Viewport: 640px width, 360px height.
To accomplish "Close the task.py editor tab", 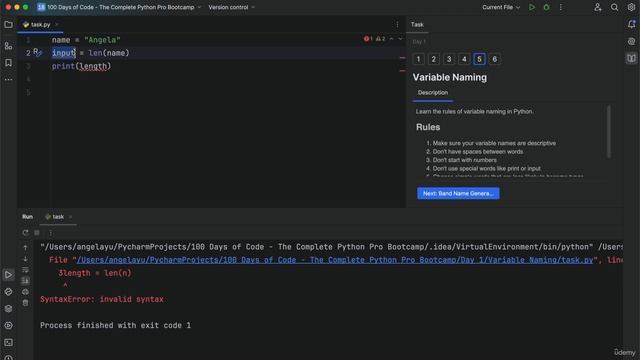I will (x=56, y=24).
